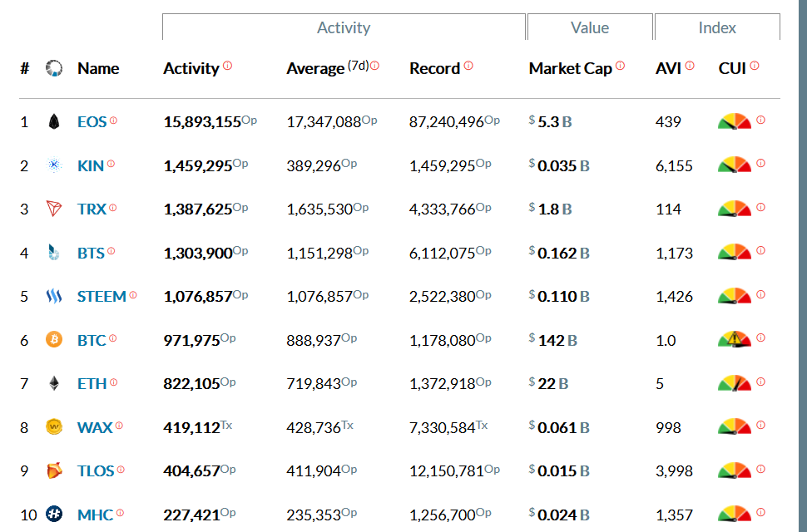Open info icon next to Activity column header
Viewport: 807px width, 532px height.
coord(227,66)
